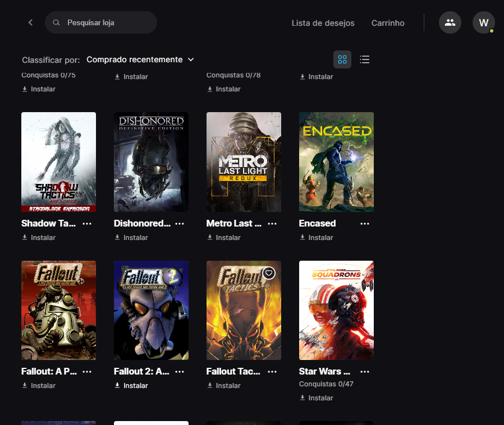504x425 pixels.
Task: Click the Pesquisar loja search field
Action: click(107, 23)
